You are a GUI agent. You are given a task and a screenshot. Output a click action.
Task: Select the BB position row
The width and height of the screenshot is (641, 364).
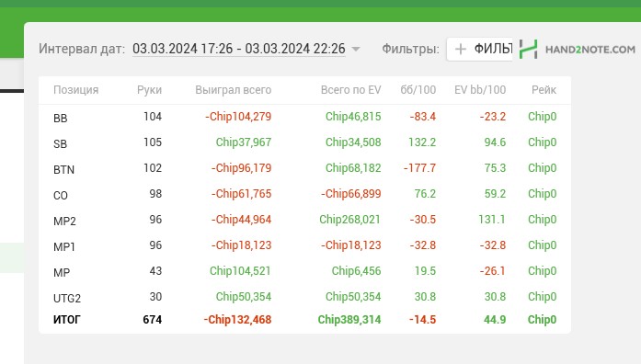[304, 117]
